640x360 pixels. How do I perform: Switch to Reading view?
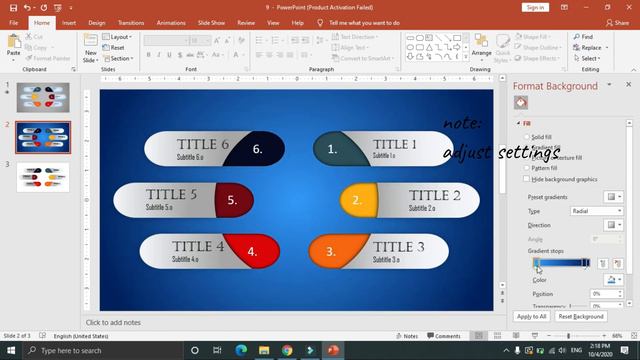click(516, 336)
